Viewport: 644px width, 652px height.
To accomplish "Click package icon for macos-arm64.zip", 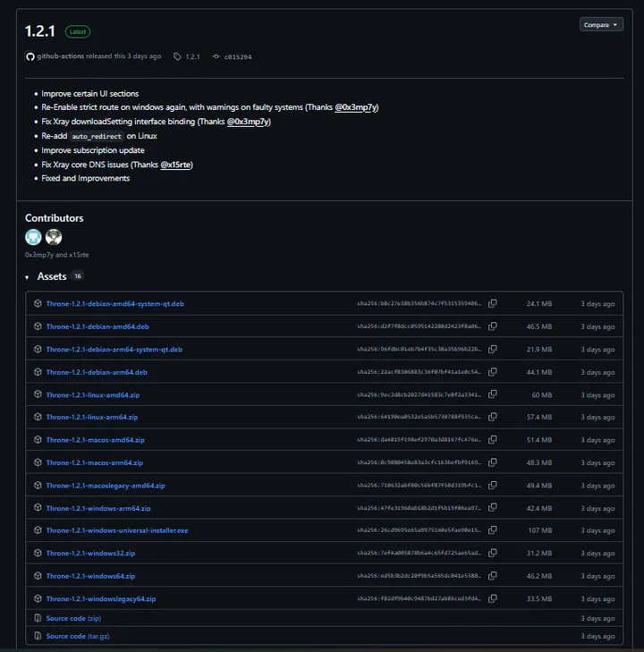I will tap(38, 462).
